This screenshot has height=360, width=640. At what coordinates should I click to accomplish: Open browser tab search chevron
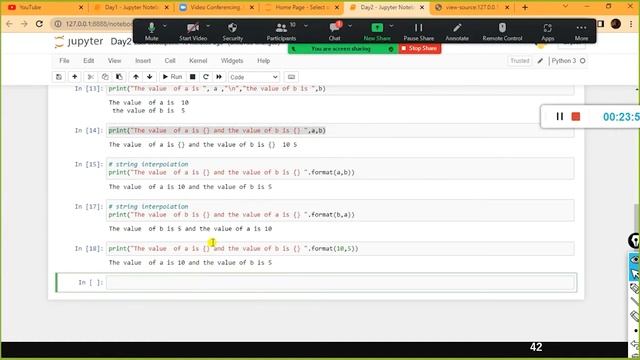pyautogui.click(x=565, y=7)
